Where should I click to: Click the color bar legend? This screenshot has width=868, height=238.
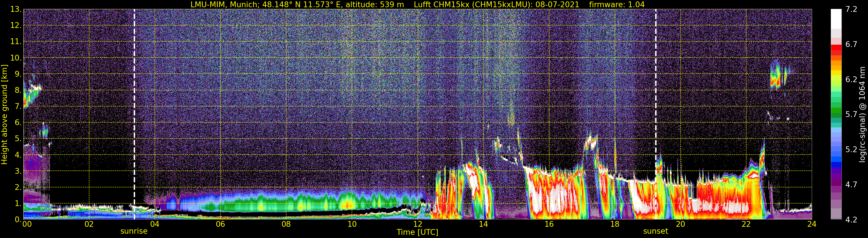pos(836,114)
